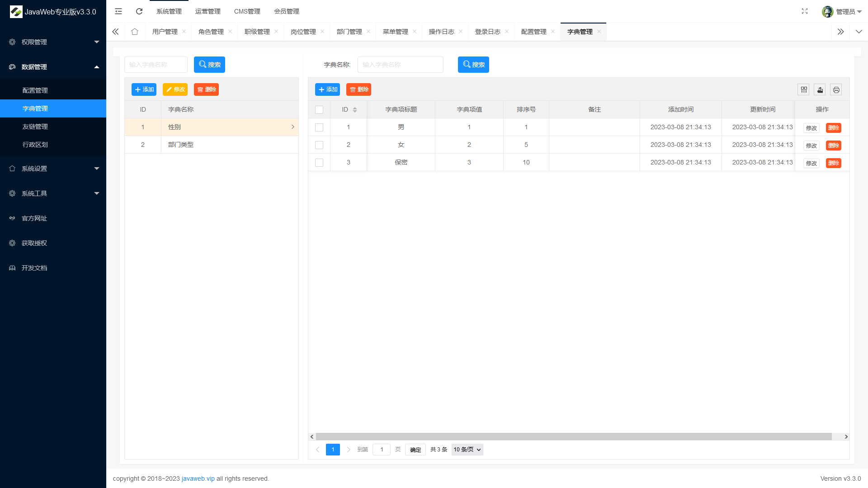Click the left dictionary 搜索 button

(209, 65)
